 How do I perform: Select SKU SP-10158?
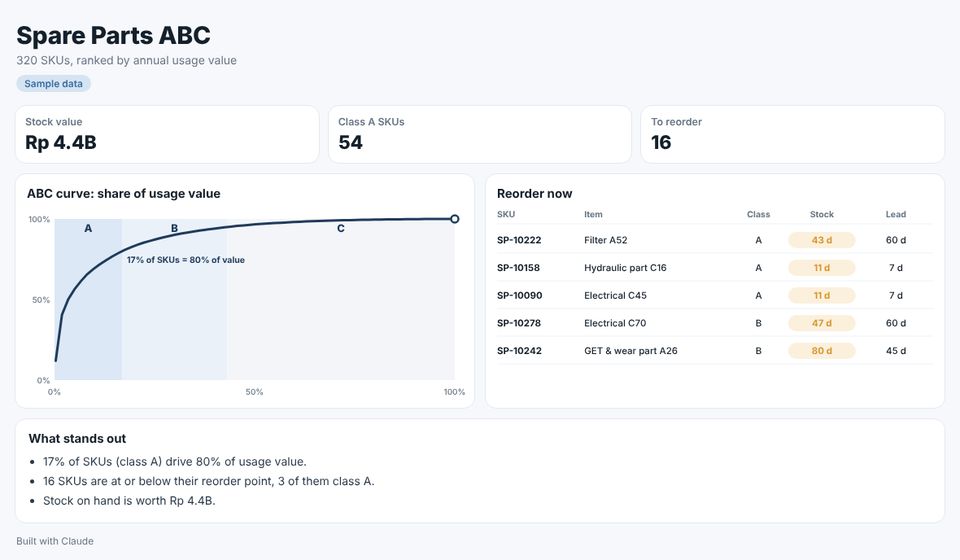pyautogui.click(x=519, y=267)
